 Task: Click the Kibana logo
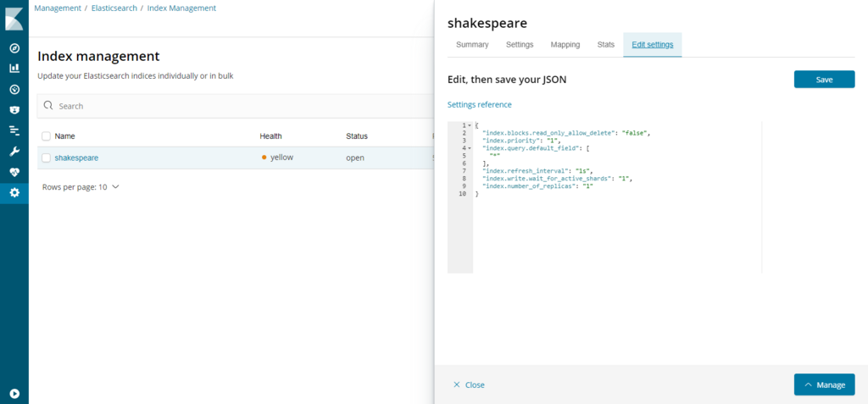pos(14,19)
